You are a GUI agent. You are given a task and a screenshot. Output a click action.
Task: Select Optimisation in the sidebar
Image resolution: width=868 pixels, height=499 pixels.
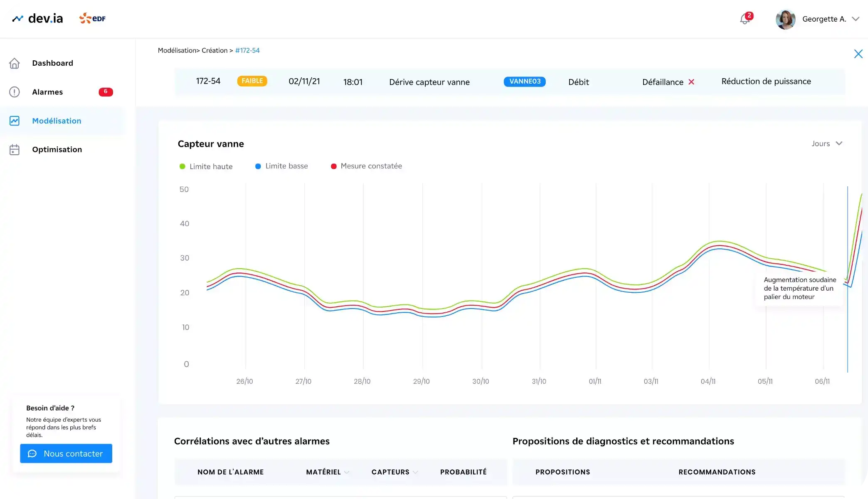pos(57,150)
